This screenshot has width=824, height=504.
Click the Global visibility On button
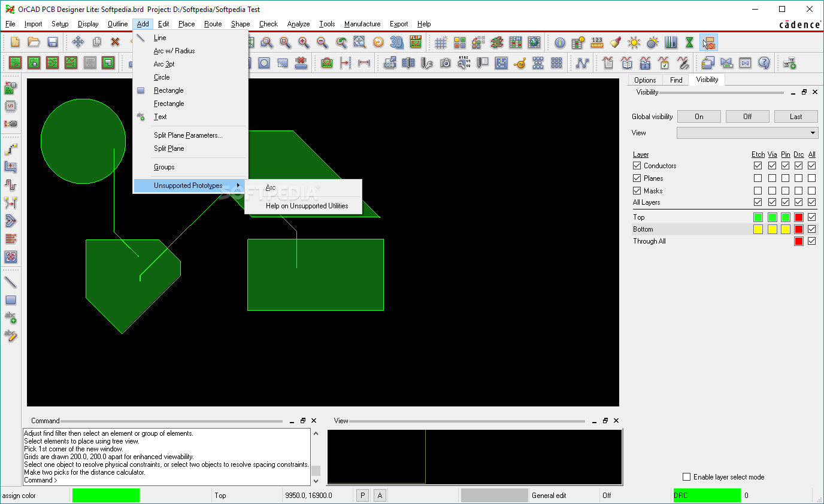coord(699,117)
